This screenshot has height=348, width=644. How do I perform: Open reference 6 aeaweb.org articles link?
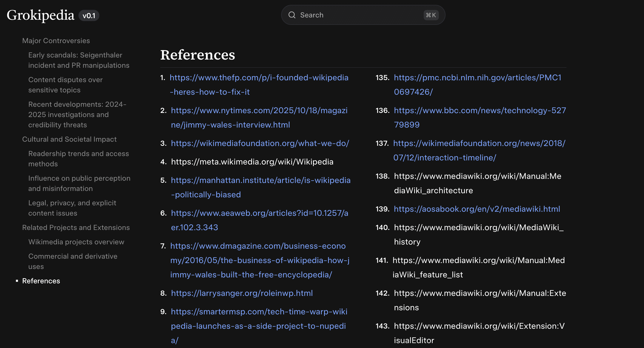(260, 220)
